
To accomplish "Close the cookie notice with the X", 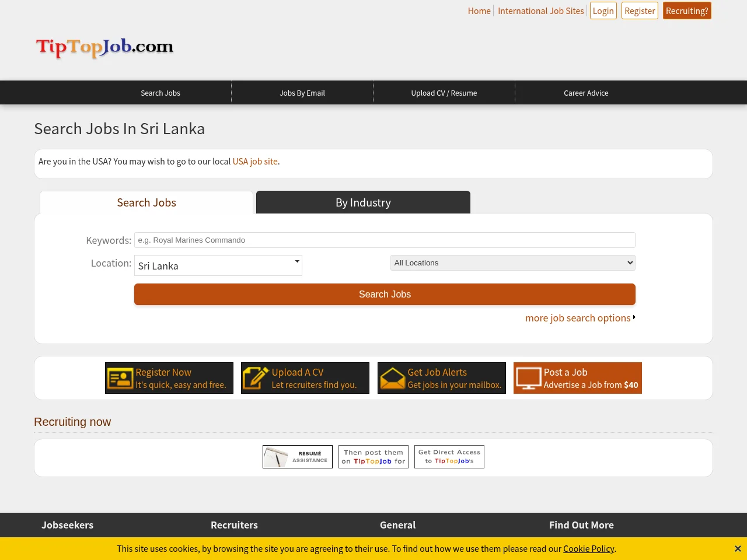I will (738, 549).
